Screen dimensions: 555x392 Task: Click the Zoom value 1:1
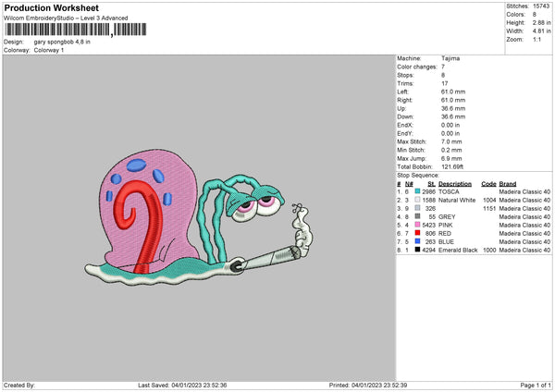point(536,39)
